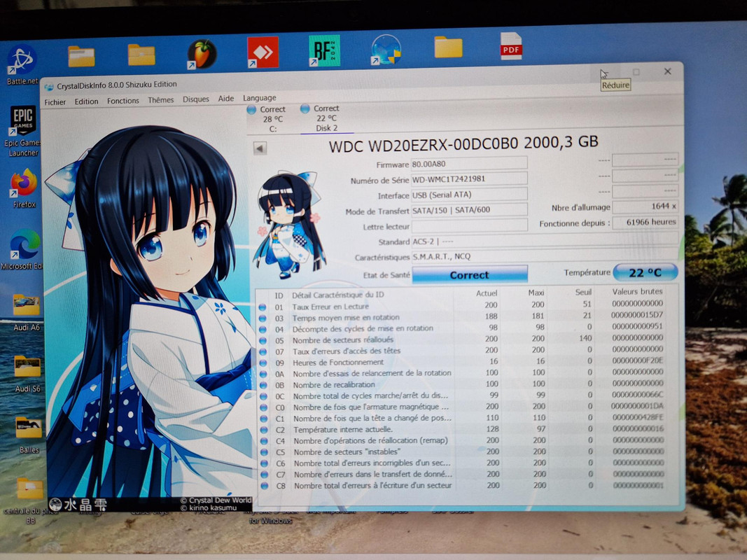The height and width of the screenshot is (560, 747).
Task: Click the Interface field USB (Serial ATA)
Action: [x=469, y=195]
